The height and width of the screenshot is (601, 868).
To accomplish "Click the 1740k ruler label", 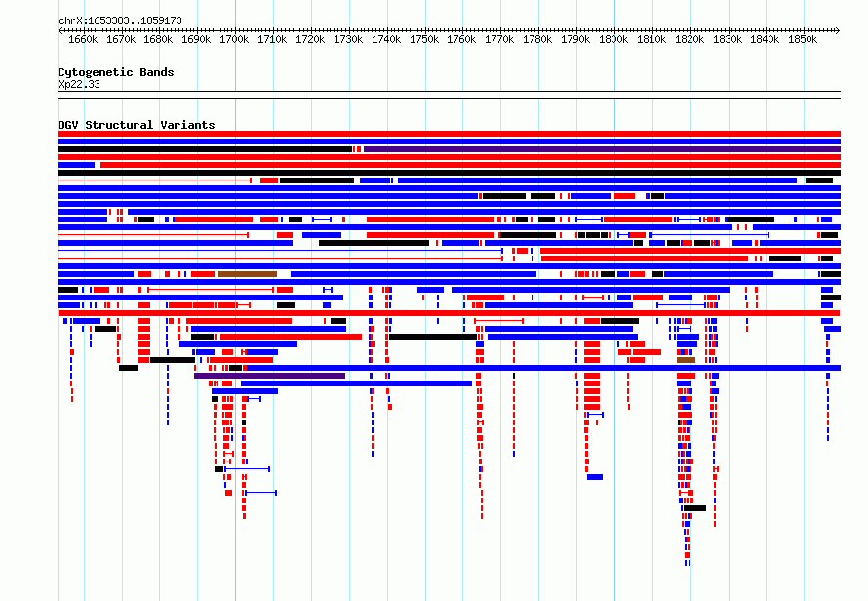I will pyautogui.click(x=386, y=39).
